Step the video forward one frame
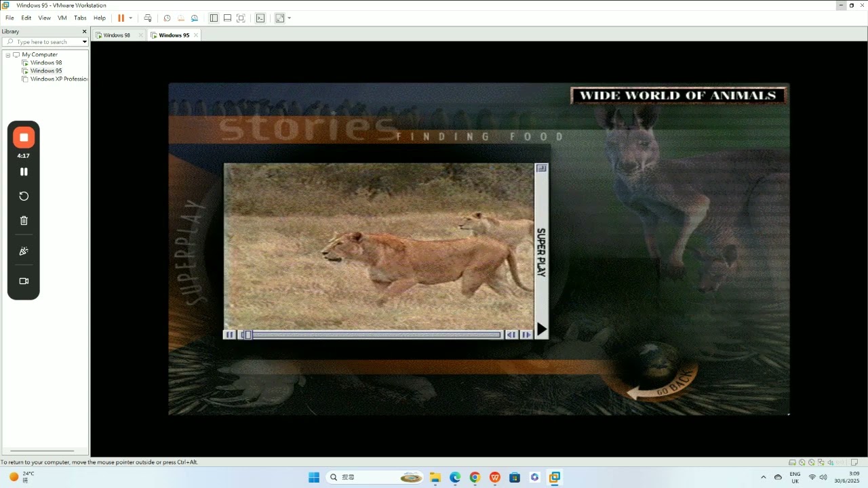 526,335
